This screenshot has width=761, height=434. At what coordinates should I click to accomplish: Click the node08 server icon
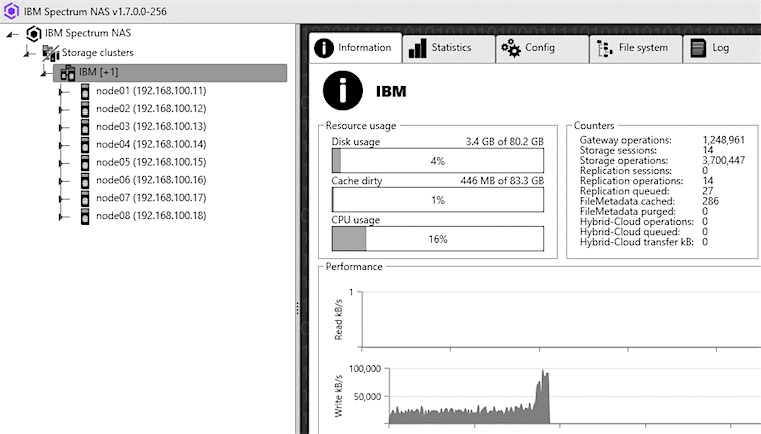86,216
